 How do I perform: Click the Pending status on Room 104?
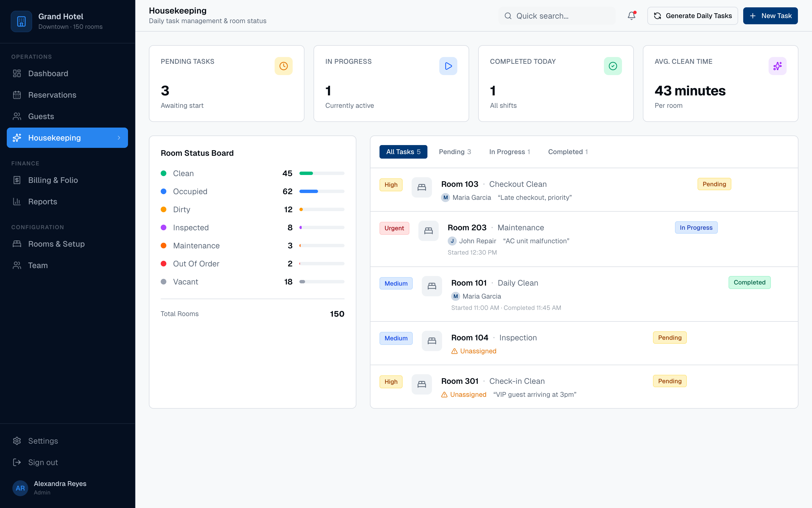click(670, 338)
